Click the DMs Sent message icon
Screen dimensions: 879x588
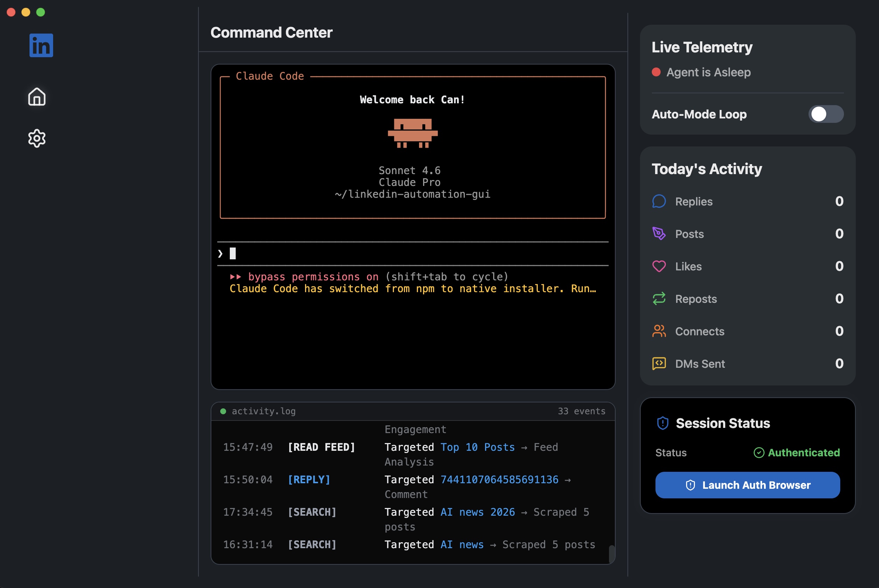pos(659,363)
